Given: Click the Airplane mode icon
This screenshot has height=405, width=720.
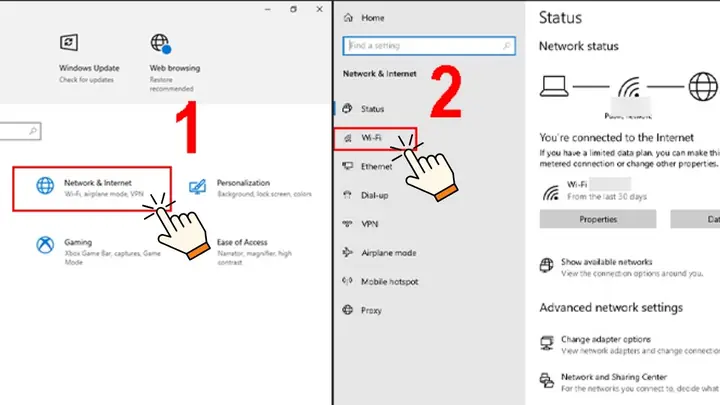Looking at the screenshot, I should 348,252.
